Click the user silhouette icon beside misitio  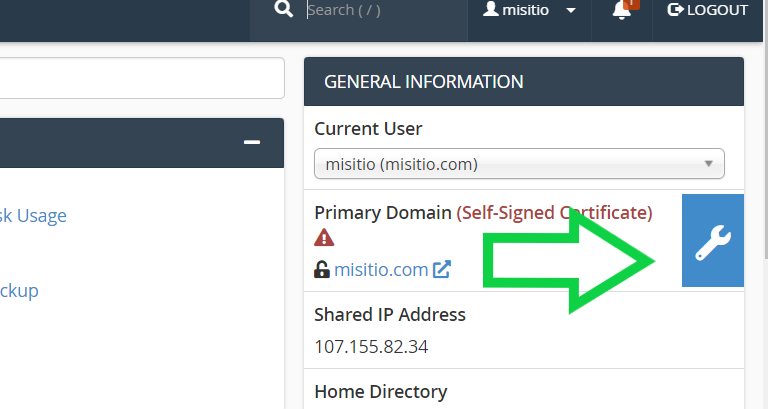pos(490,9)
